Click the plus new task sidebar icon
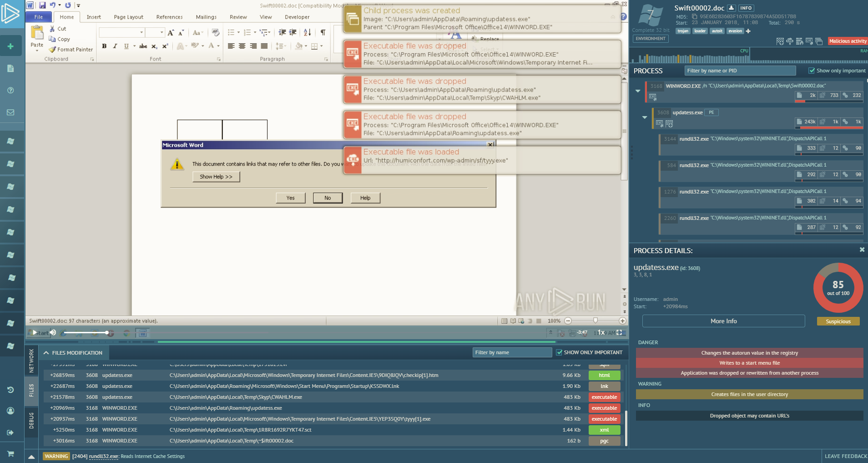Viewport: 868px width, 463px height. click(10, 46)
